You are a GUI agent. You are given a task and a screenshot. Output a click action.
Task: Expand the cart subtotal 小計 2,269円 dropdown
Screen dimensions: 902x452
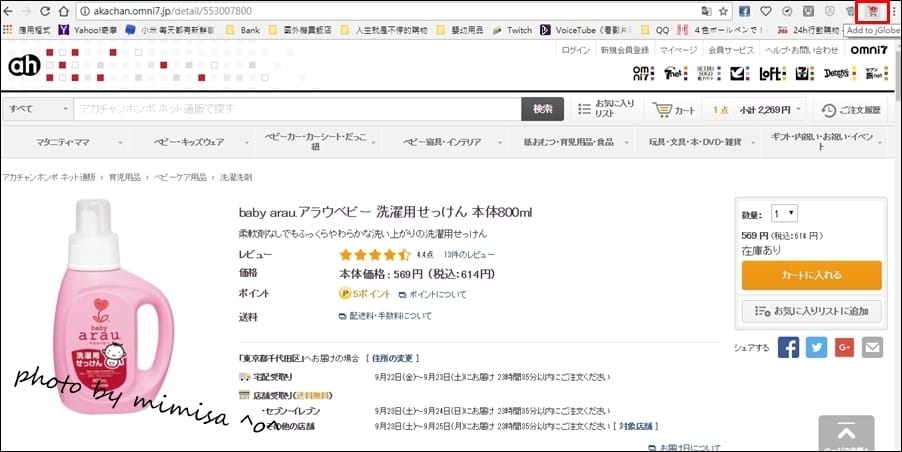click(755, 109)
